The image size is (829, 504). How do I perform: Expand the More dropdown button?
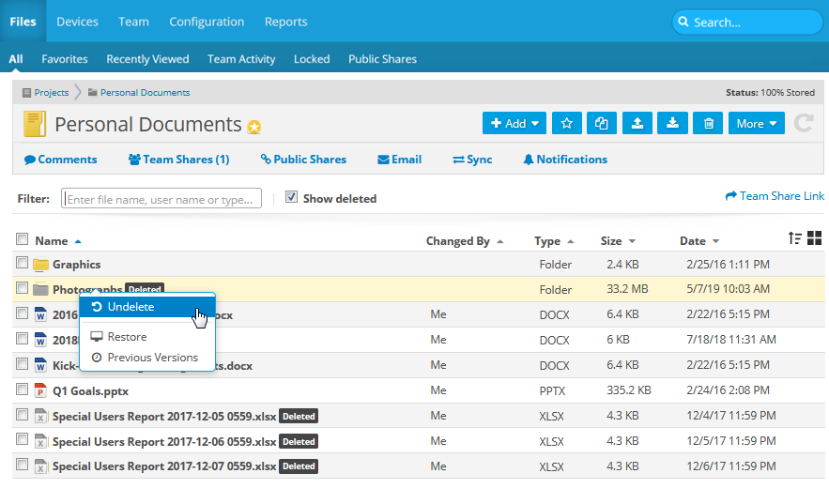pyautogui.click(x=756, y=123)
